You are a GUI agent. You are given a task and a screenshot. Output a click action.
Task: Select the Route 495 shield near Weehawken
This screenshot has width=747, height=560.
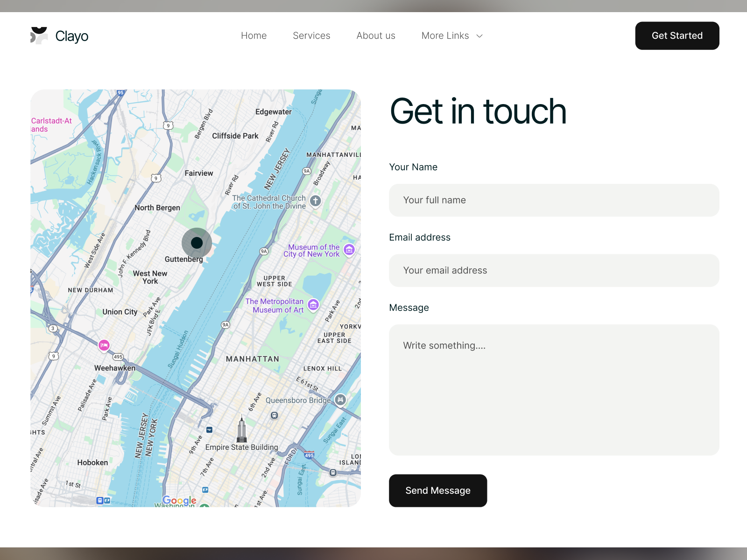point(118,357)
